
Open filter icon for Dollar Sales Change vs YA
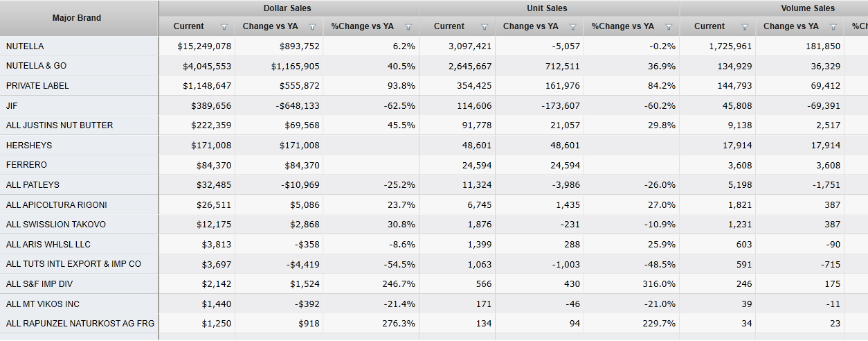[x=312, y=27]
